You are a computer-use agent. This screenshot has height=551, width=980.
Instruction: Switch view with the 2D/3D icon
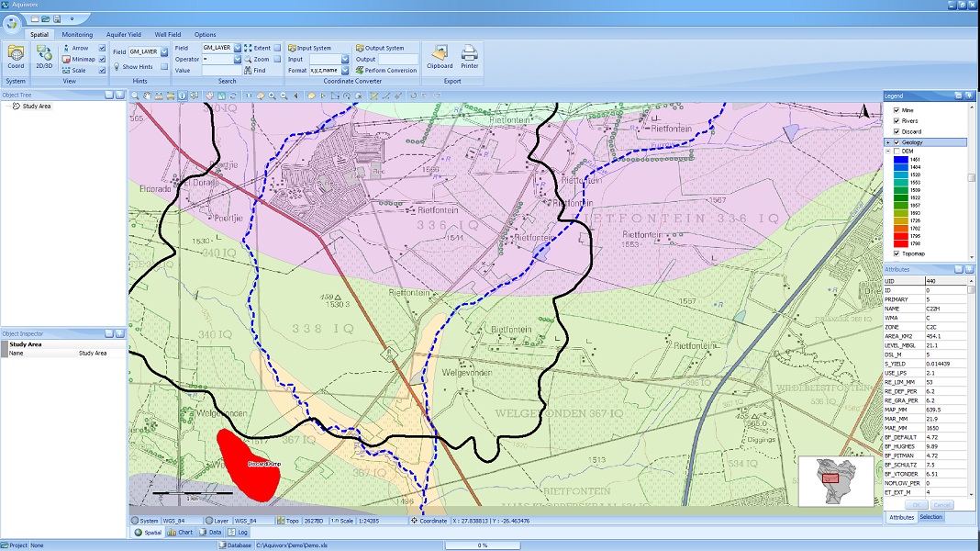click(x=44, y=57)
